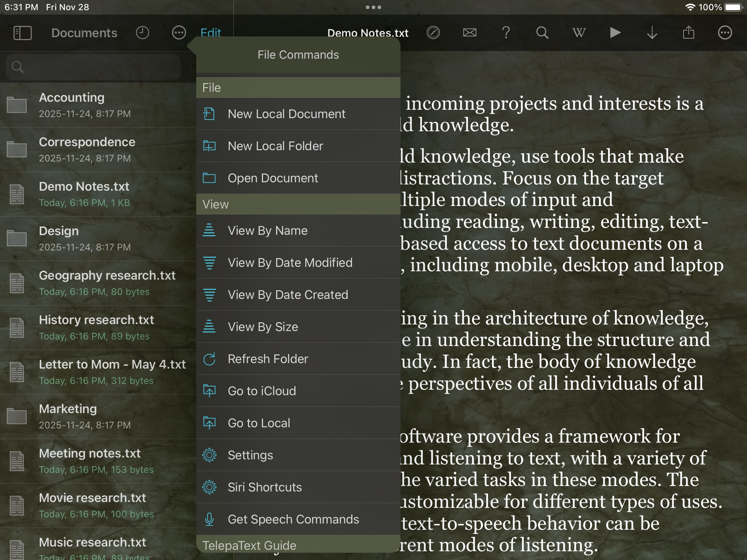Open help via the question mark icon
The image size is (747, 560).
click(x=506, y=33)
